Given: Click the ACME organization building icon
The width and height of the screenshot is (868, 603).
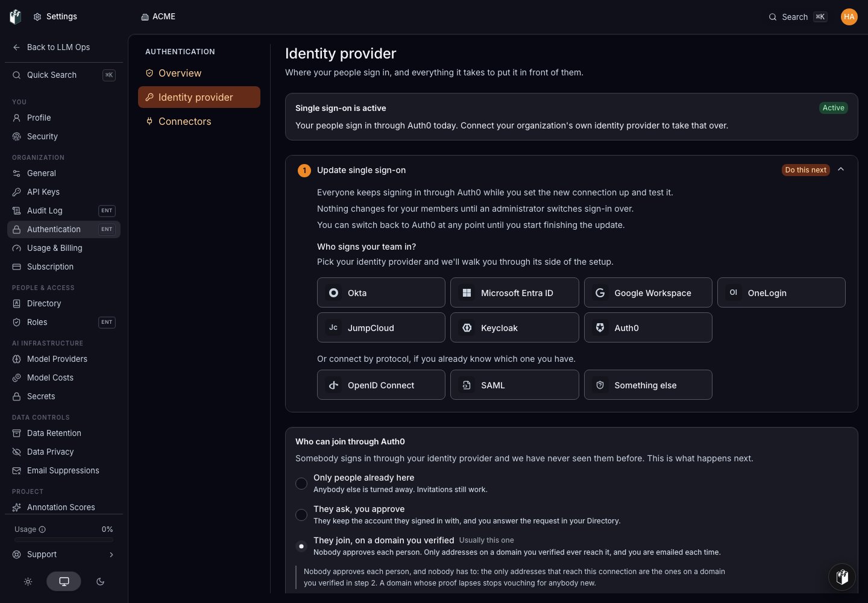Looking at the screenshot, I should [x=145, y=17].
